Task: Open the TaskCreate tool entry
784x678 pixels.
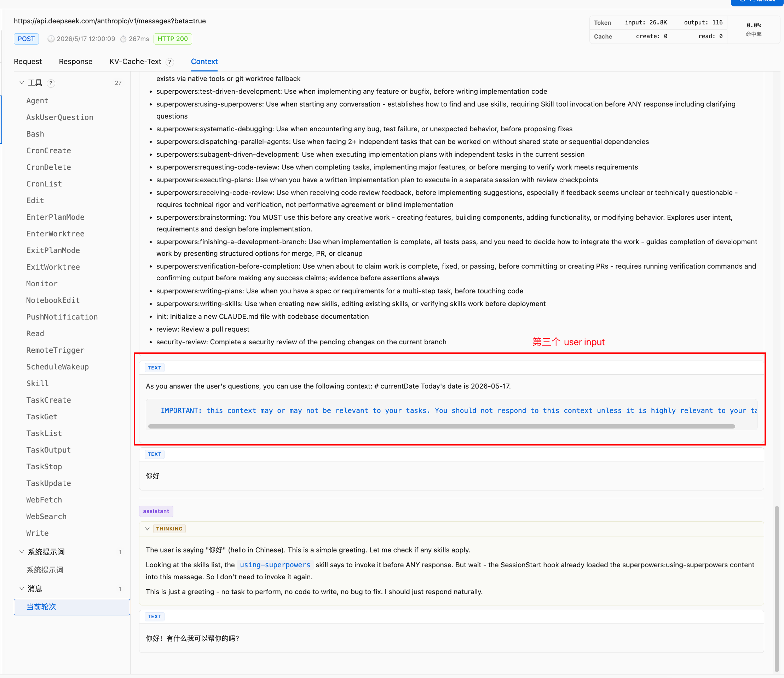Action: coord(48,401)
